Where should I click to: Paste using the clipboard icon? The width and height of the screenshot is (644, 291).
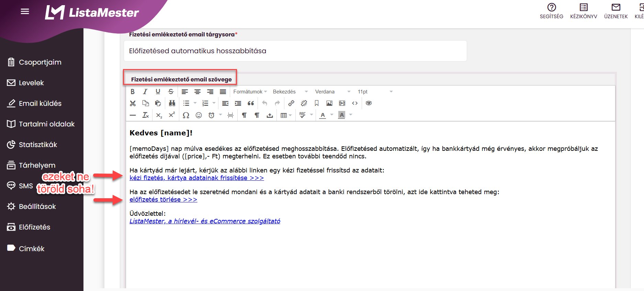158,103
